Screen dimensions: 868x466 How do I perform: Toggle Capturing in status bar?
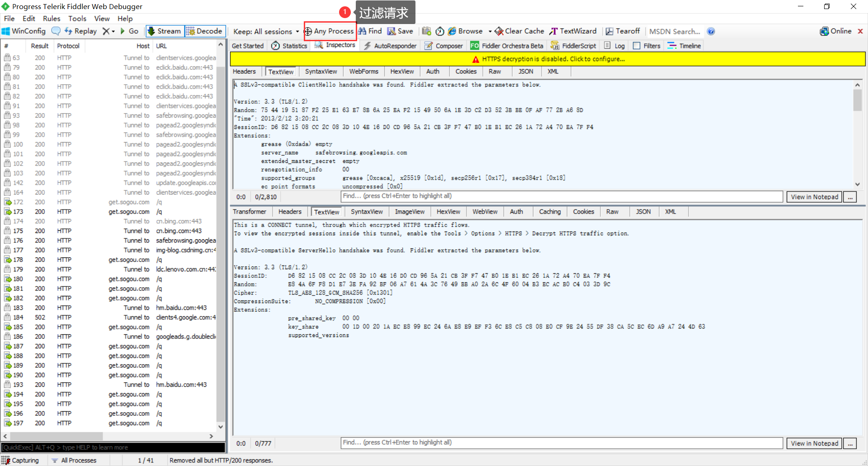point(20,460)
